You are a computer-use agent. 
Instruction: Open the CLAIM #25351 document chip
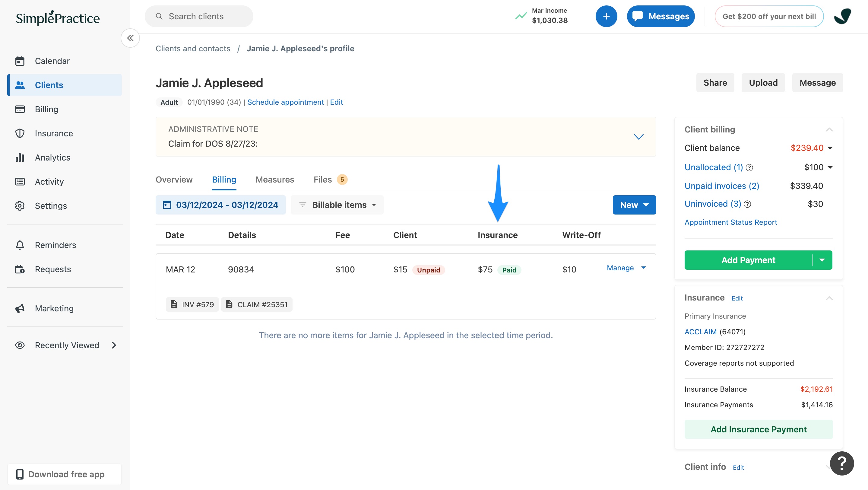coord(257,305)
